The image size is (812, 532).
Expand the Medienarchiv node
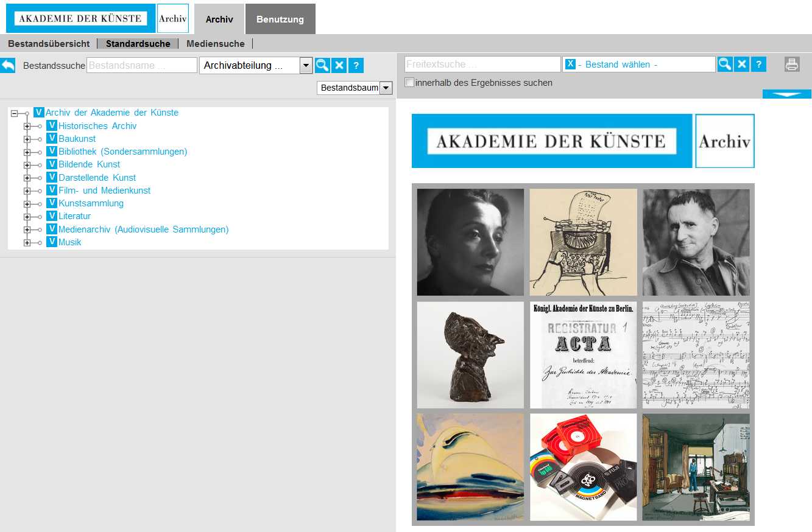click(27, 230)
